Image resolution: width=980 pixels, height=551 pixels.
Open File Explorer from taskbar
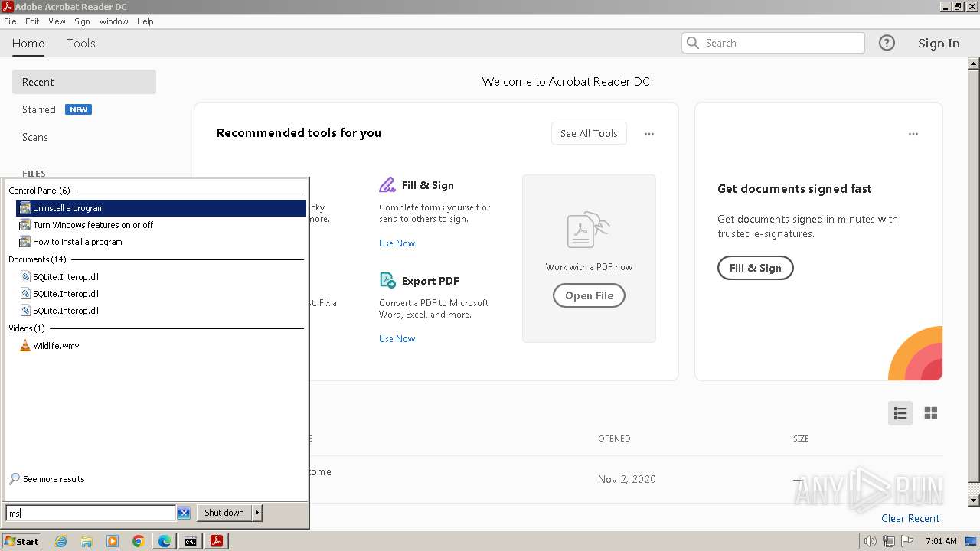[87, 541]
